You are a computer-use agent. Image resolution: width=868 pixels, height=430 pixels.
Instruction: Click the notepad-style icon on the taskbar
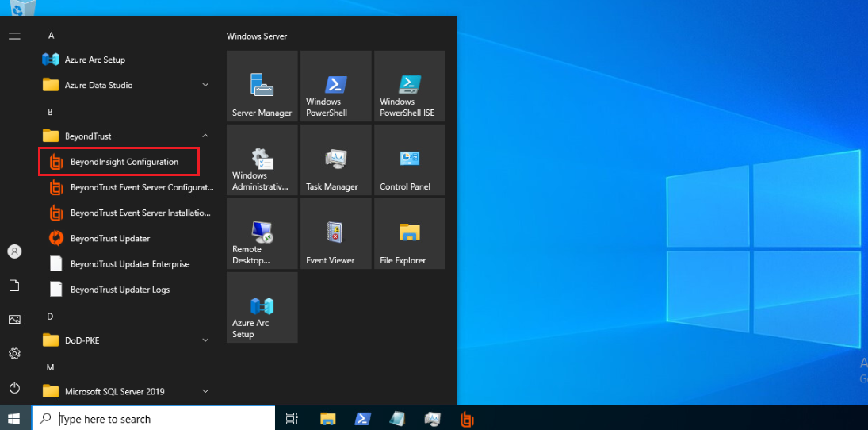pyautogui.click(x=397, y=419)
